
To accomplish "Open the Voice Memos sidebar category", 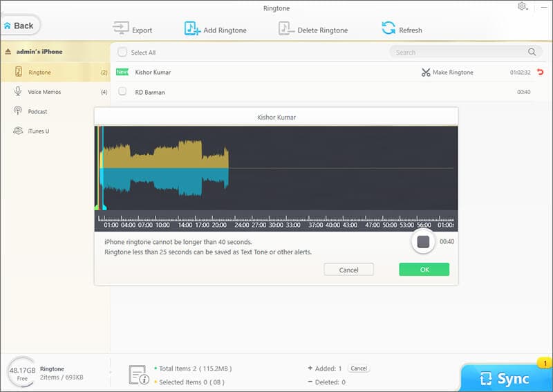I will tap(55, 92).
